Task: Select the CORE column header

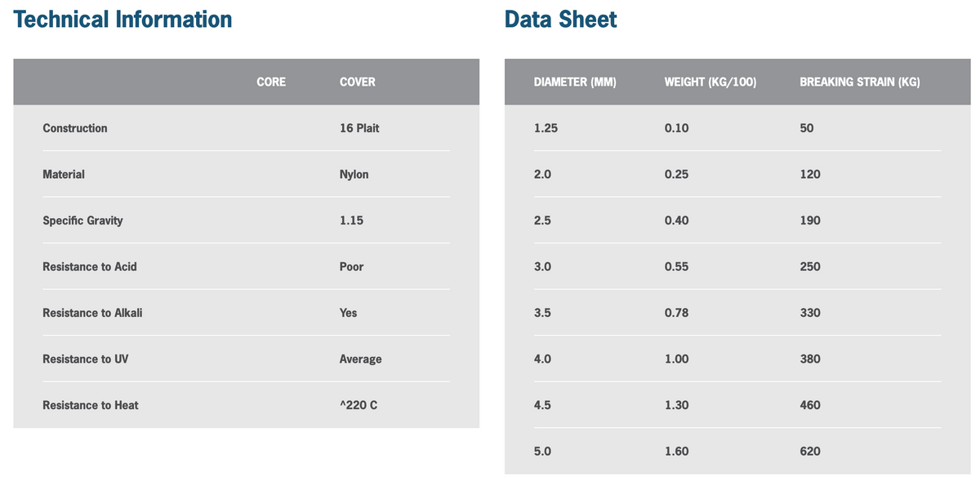Action: point(271,82)
